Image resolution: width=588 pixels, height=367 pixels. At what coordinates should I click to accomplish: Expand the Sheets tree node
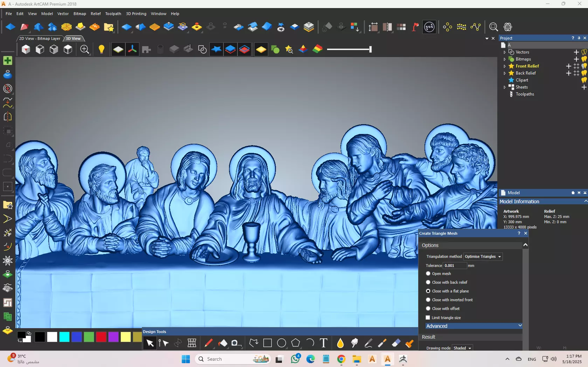(x=505, y=87)
